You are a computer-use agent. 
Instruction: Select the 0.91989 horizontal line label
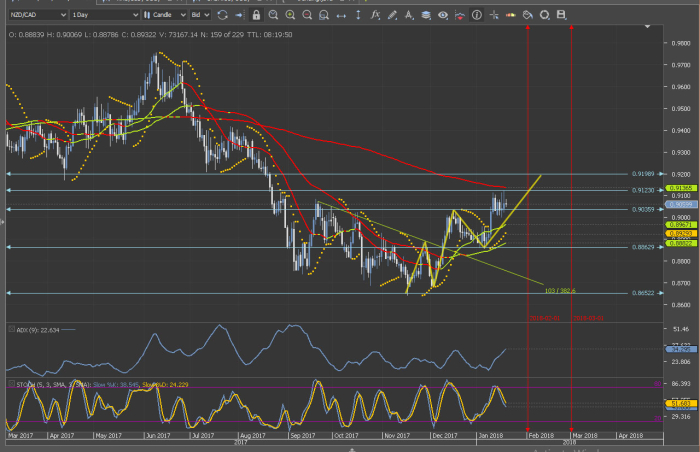pyautogui.click(x=643, y=174)
